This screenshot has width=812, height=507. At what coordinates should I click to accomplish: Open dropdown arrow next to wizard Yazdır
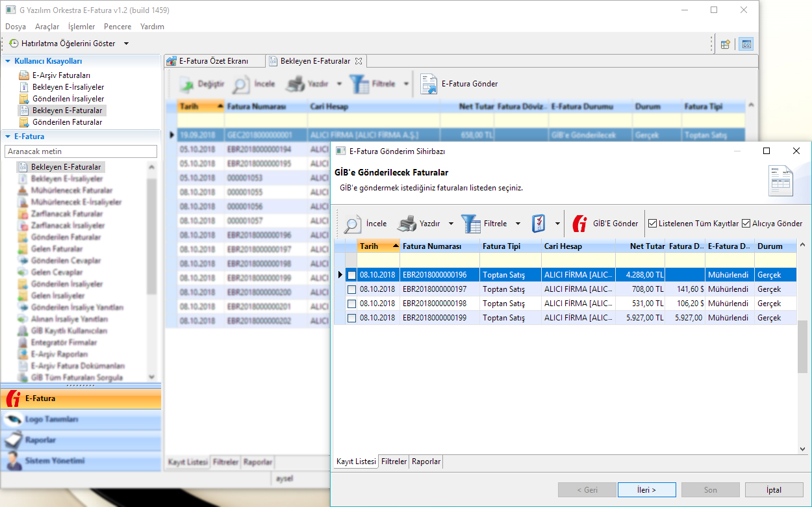(451, 224)
